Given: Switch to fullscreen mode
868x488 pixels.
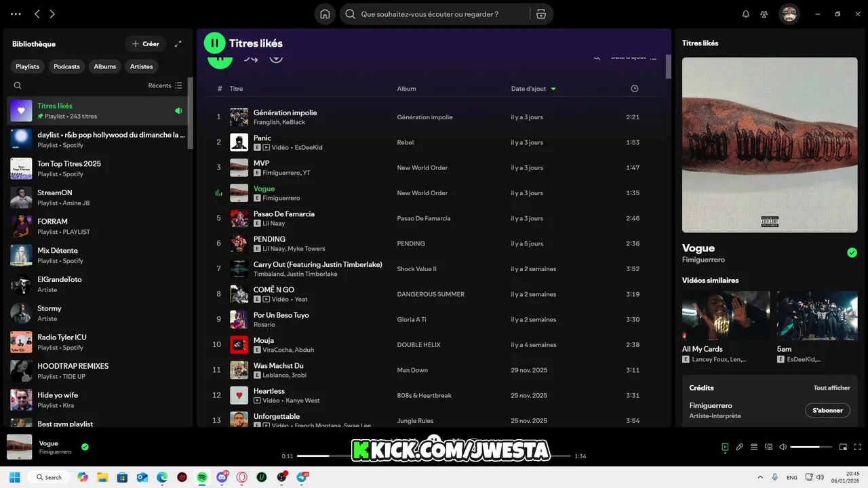Looking at the screenshot, I should (x=858, y=447).
